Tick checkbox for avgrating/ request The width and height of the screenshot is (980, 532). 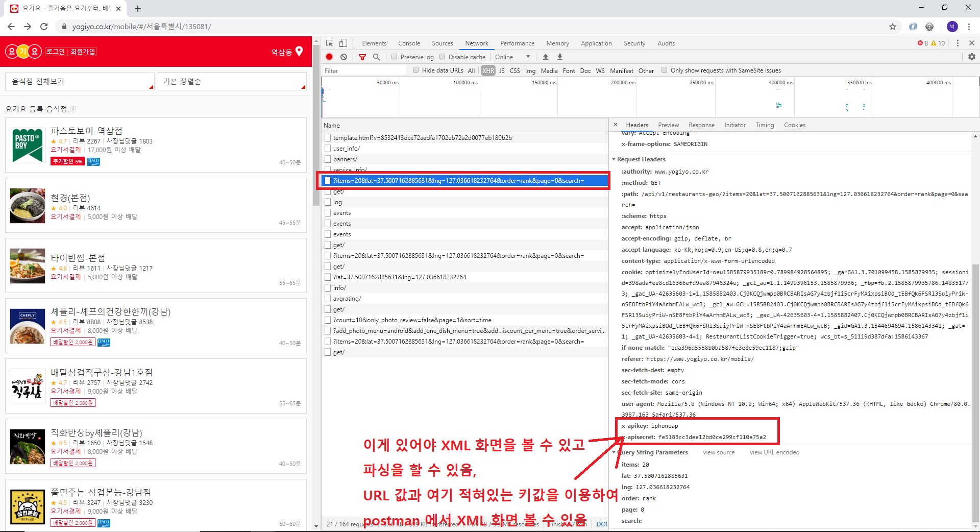tap(328, 299)
